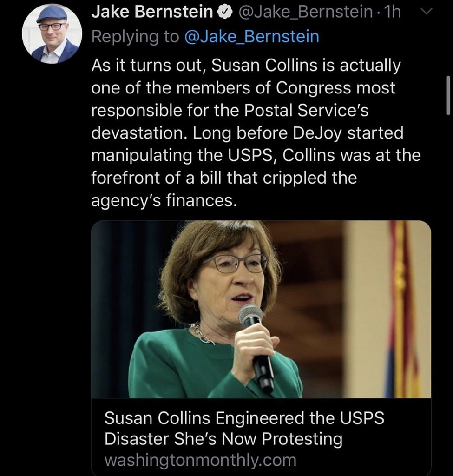Image resolution: width=453 pixels, height=476 pixels.
Task: Open the Susan Collins article preview image
Action: point(261,309)
